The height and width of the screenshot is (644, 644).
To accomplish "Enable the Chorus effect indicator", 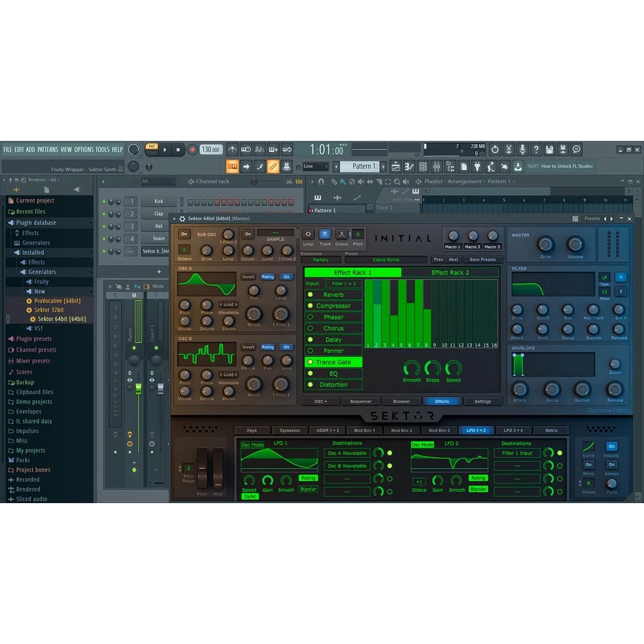I will click(310, 328).
